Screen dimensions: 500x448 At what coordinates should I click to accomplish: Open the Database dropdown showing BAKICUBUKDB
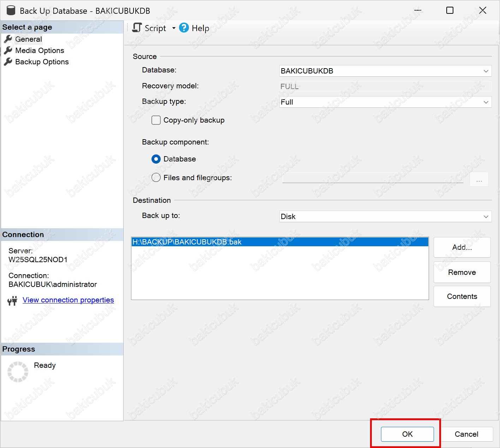[385, 71]
